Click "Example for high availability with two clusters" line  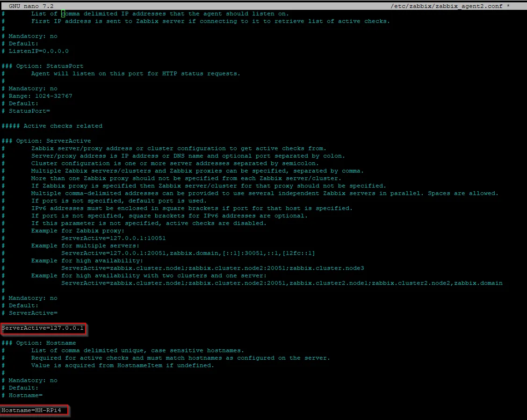click(149, 275)
